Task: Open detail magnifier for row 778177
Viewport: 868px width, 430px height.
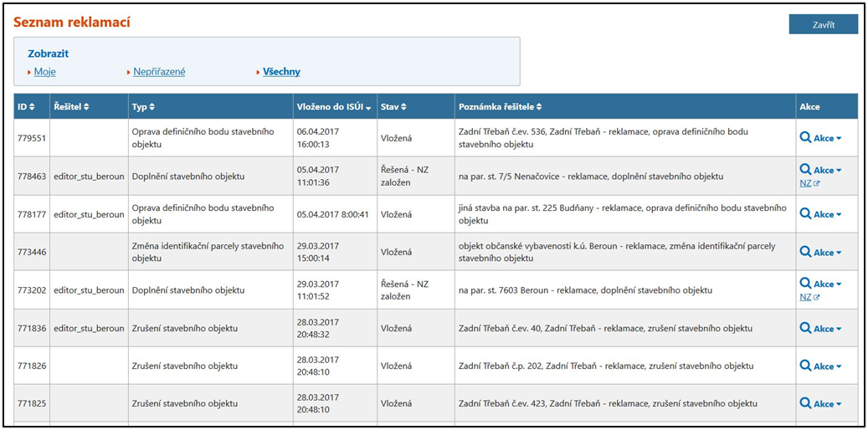Action: (805, 214)
